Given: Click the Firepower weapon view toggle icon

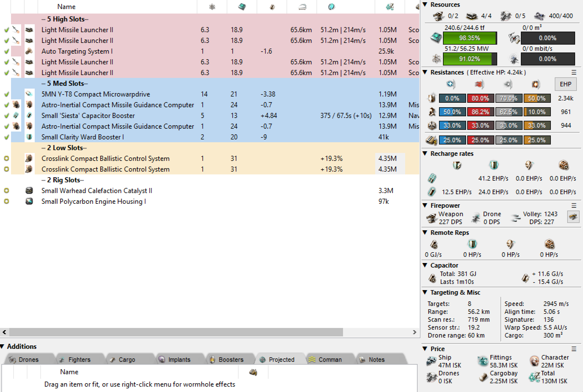Looking at the screenshot, I should point(573,217).
